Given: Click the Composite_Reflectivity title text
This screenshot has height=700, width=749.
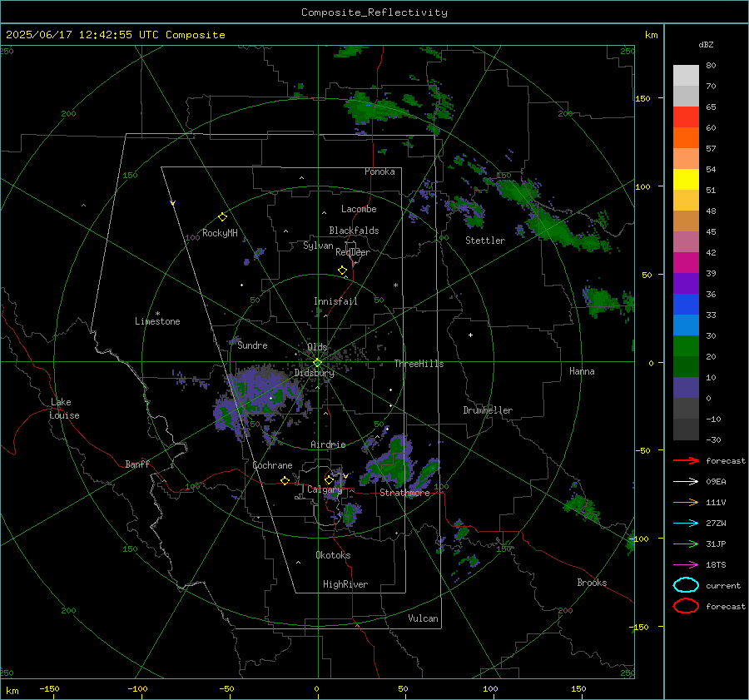Looking at the screenshot, I should point(374,12).
